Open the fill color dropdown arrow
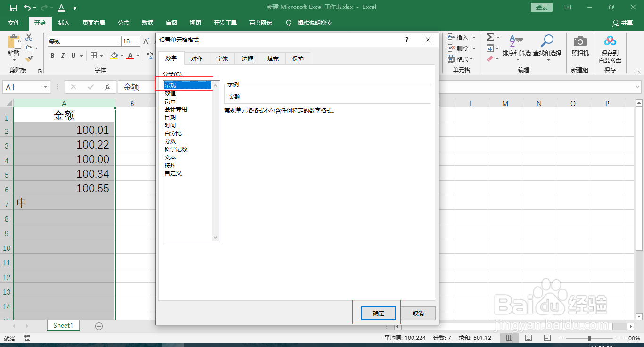 [x=122, y=56]
